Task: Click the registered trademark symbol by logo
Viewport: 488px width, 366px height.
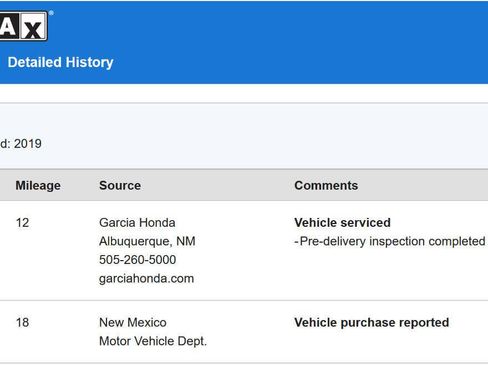Action: 51,13
